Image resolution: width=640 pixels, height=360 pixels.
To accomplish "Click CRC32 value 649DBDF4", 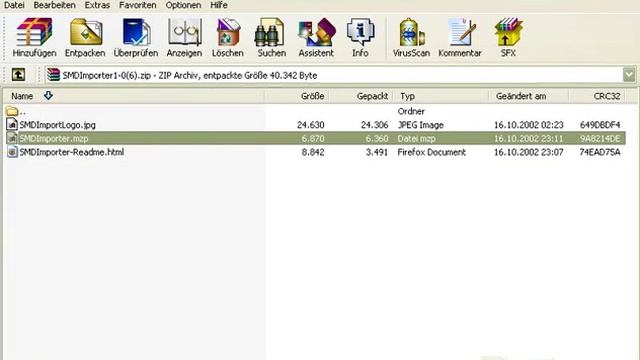I will click(600, 125).
